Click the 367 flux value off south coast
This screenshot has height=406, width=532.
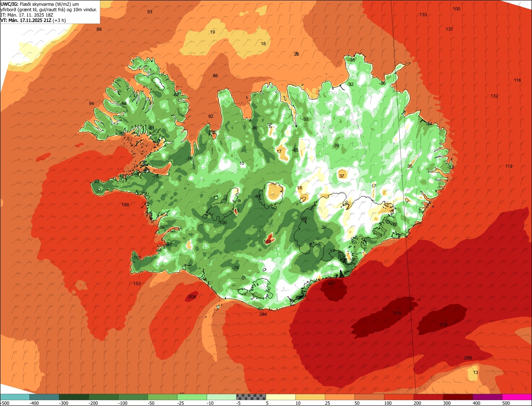click(331, 284)
